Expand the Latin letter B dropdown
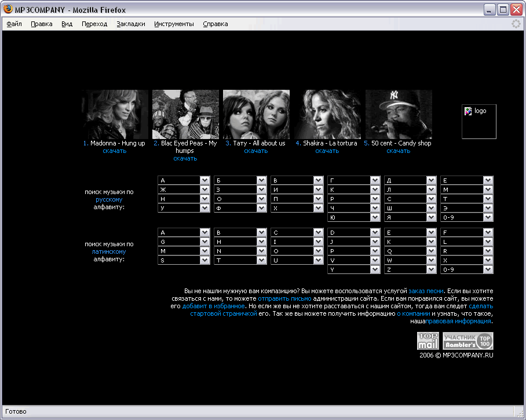 pos(240,232)
